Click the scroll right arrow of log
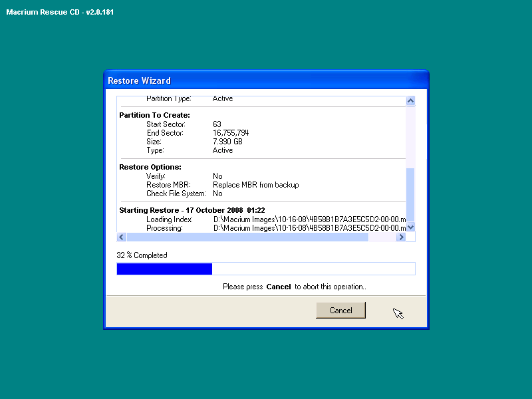The image size is (532, 399). click(x=401, y=237)
